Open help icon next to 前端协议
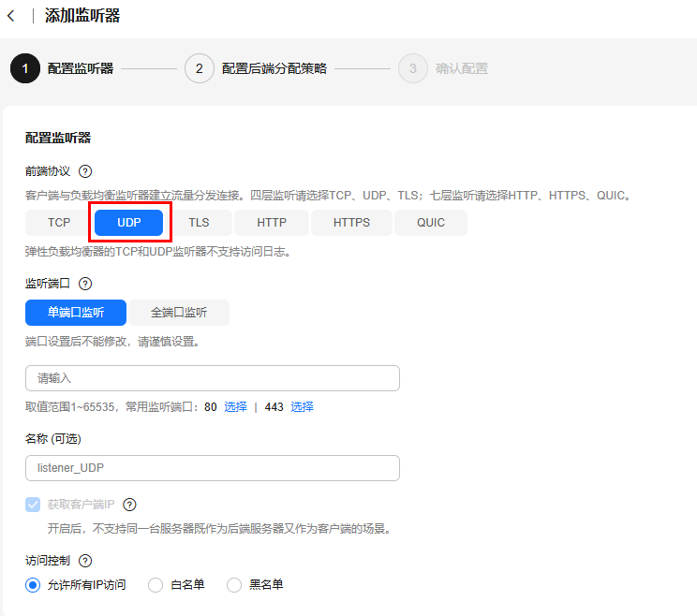This screenshot has height=616, width=697. pos(85,171)
